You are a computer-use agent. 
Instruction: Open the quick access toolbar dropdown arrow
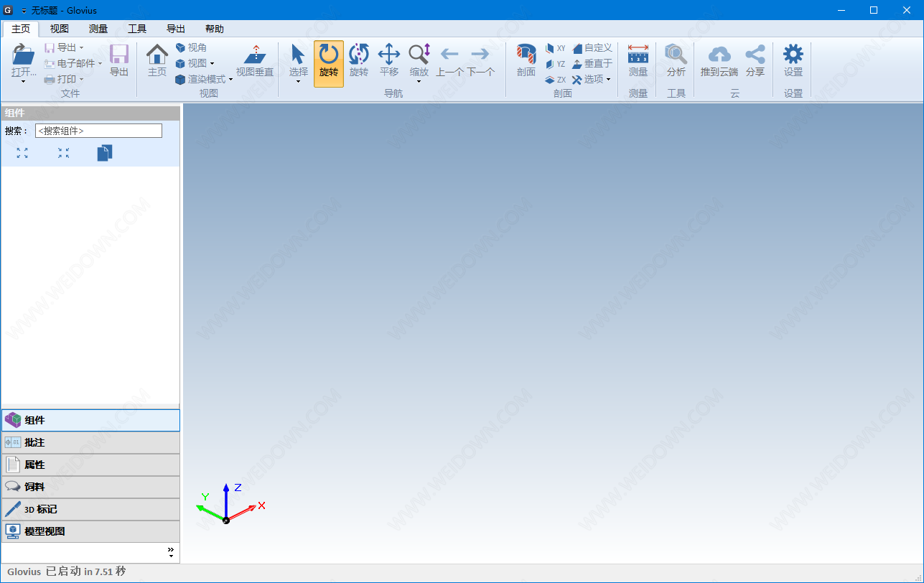(23, 11)
